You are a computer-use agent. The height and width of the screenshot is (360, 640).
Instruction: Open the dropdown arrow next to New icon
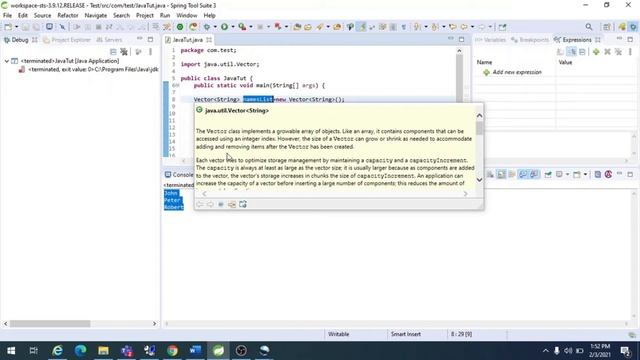click(x=16, y=27)
